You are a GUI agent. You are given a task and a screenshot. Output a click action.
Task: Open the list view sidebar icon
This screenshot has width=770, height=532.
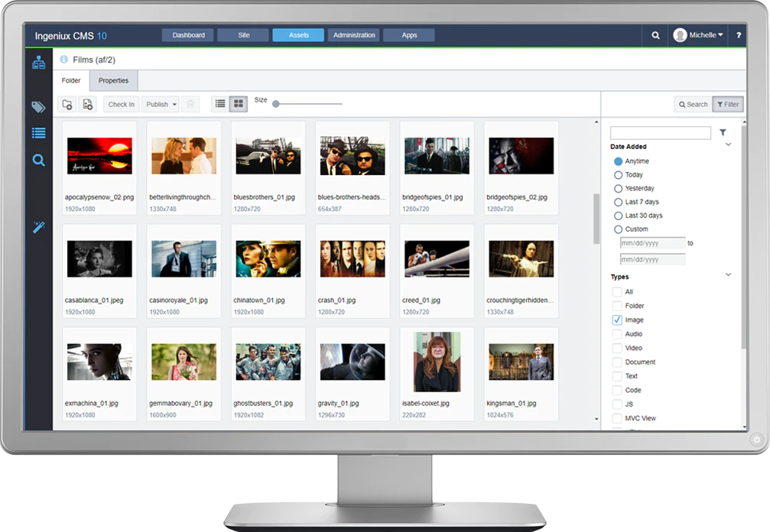point(39,133)
